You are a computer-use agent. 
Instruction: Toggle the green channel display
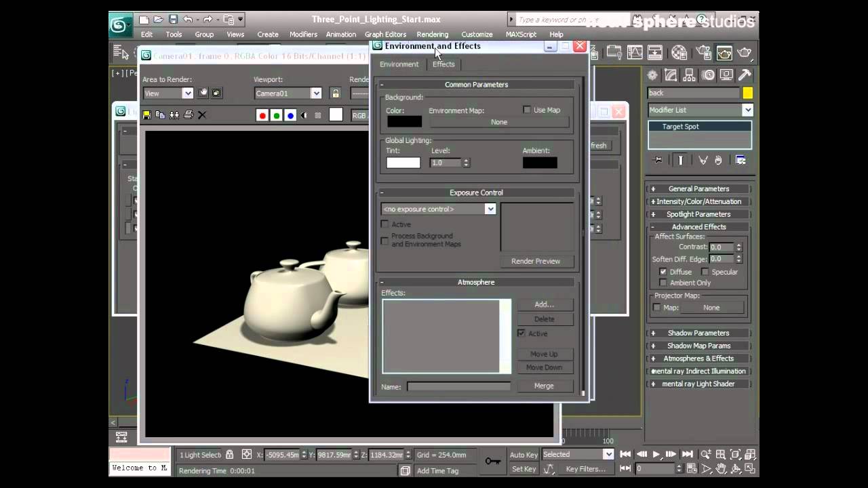coord(276,115)
